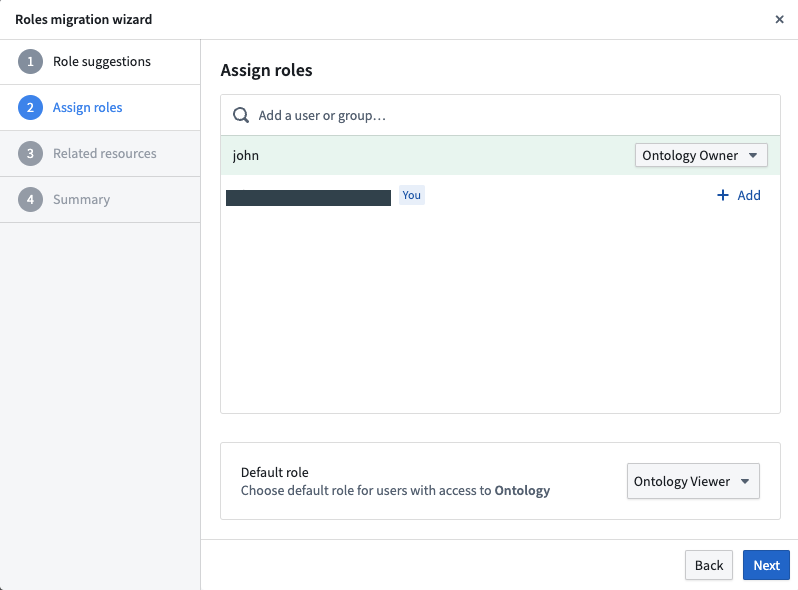Go to Role suggestions step

pos(100,62)
